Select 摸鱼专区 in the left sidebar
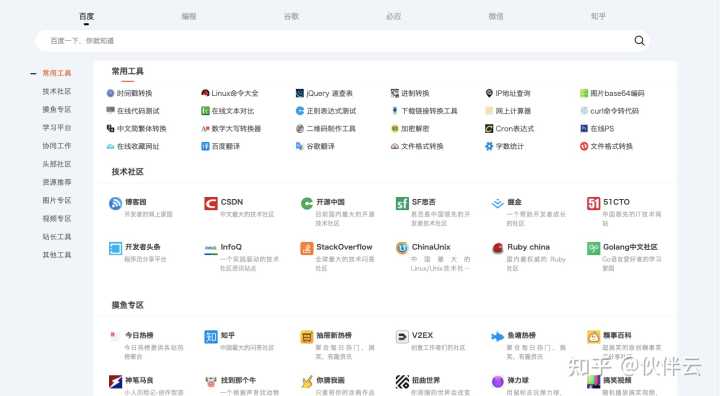This screenshot has width=720, height=396. [x=56, y=109]
